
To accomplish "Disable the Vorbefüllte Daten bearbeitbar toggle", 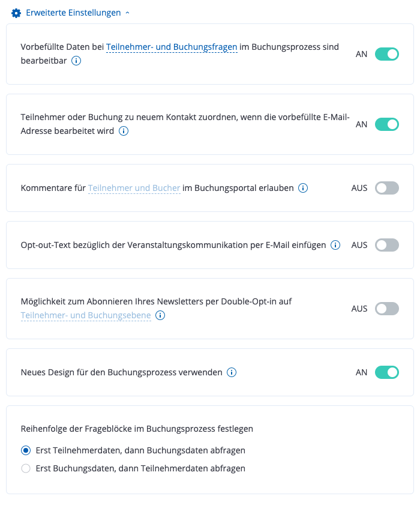I will click(x=386, y=54).
